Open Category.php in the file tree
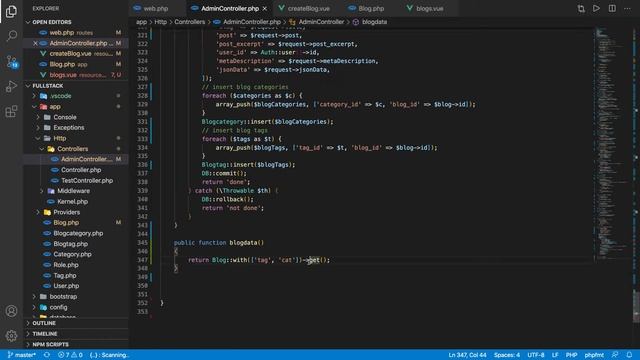This screenshot has width=640, height=360. pyautogui.click(x=72, y=254)
